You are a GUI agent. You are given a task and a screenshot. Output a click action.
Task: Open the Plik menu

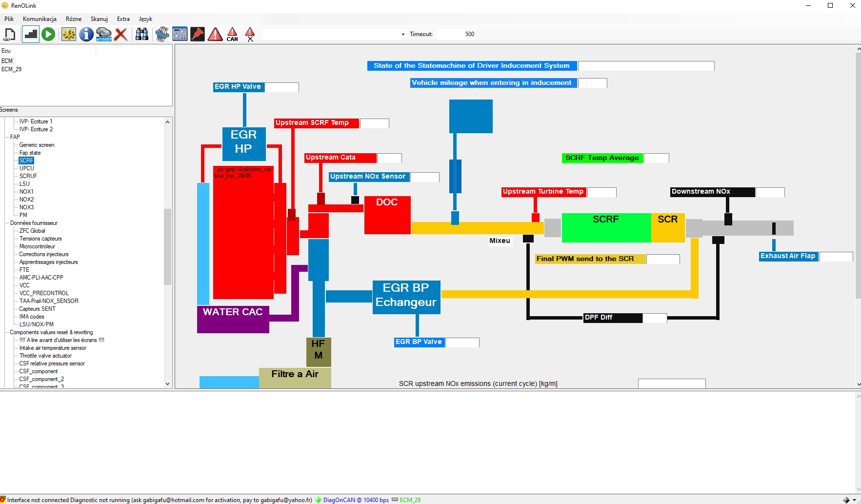(x=9, y=19)
